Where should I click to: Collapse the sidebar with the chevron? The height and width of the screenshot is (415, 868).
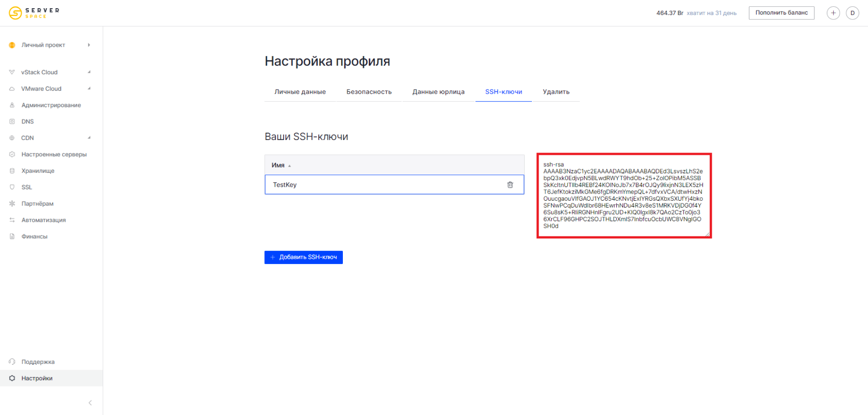point(90,403)
